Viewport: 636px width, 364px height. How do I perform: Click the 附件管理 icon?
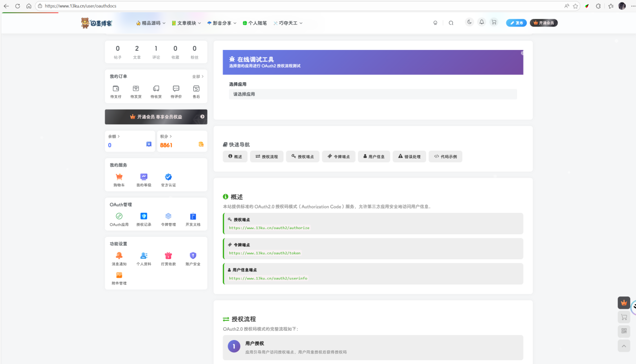point(119,275)
